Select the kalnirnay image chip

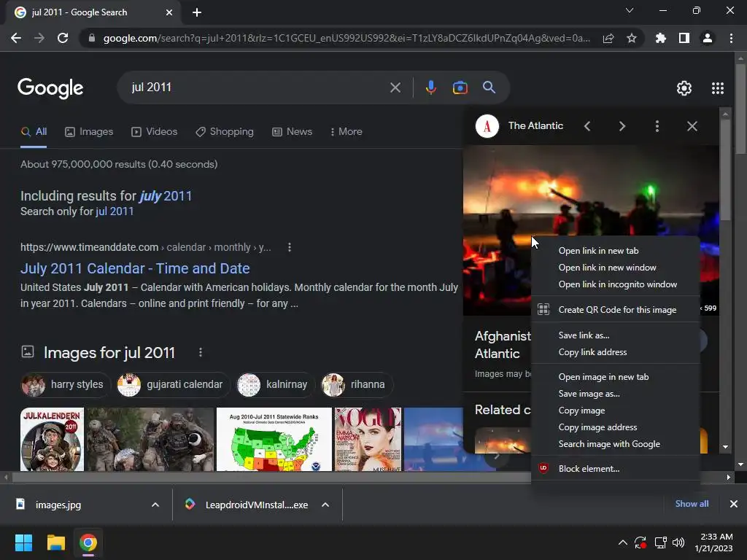(275, 384)
